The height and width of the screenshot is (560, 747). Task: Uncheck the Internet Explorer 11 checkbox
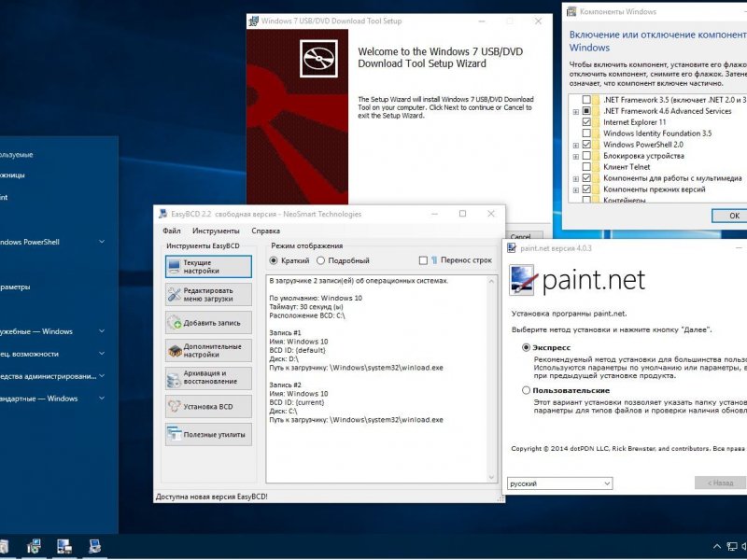point(586,122)
